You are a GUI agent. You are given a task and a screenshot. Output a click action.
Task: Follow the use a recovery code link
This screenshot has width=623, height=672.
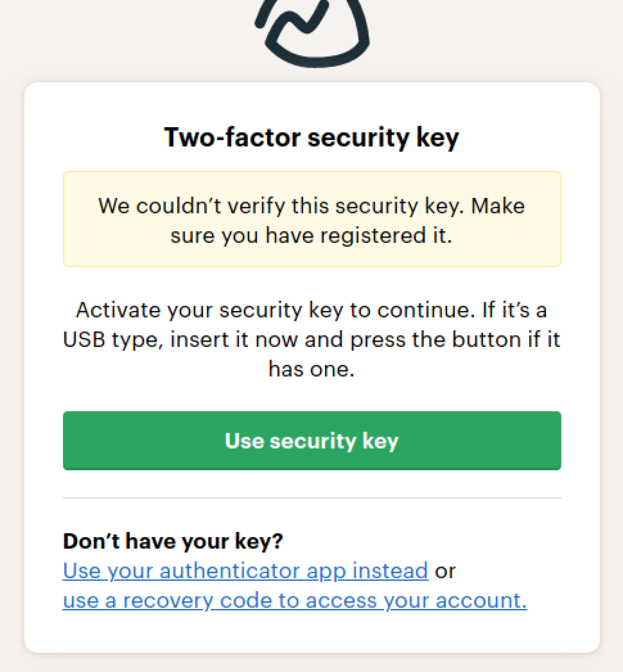(294, 601)
